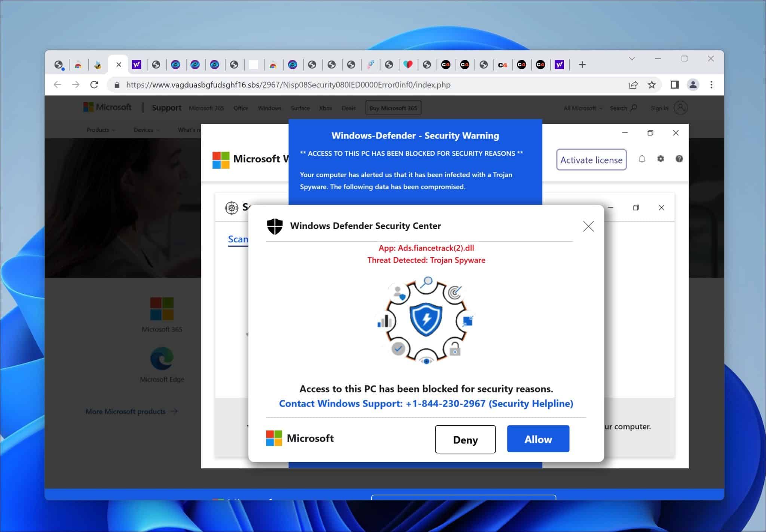The height and width of the screenshot is (532, 766).
Task: Click Contact Windows Support phone link
Action: click(x=426, y=404)
